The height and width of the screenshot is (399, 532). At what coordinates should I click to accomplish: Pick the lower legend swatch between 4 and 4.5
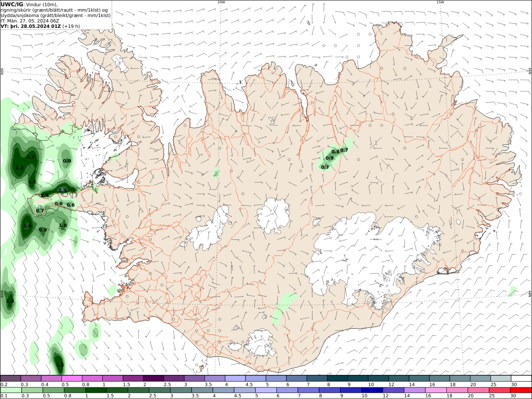click(223, 390)
